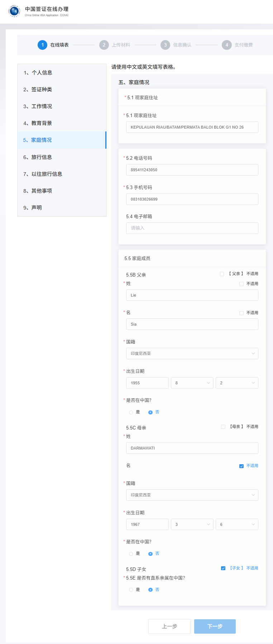
Task: Check the 【父亲】不适用 checkbox
Action: pos(222,274)
